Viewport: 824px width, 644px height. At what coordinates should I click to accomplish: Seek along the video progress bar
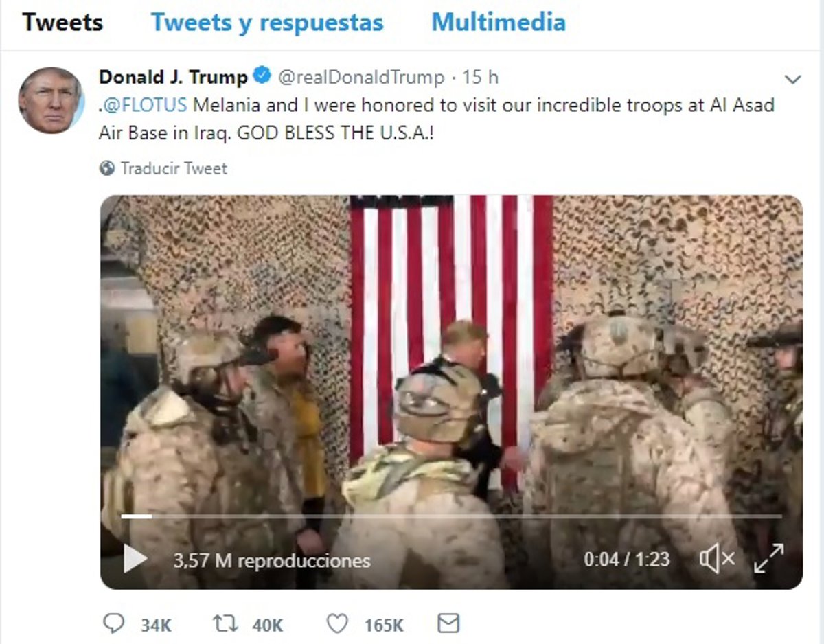tap(452, 516)
